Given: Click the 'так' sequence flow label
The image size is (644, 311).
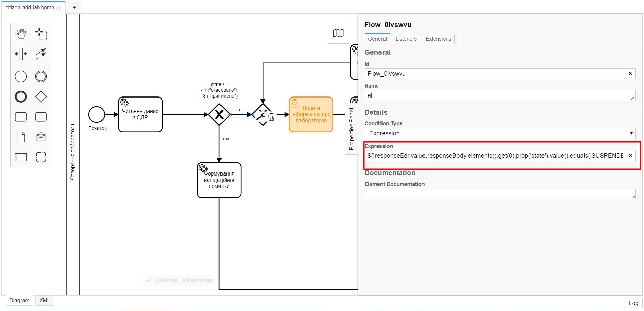Looking at the screenshot, I should pos(226,139).
